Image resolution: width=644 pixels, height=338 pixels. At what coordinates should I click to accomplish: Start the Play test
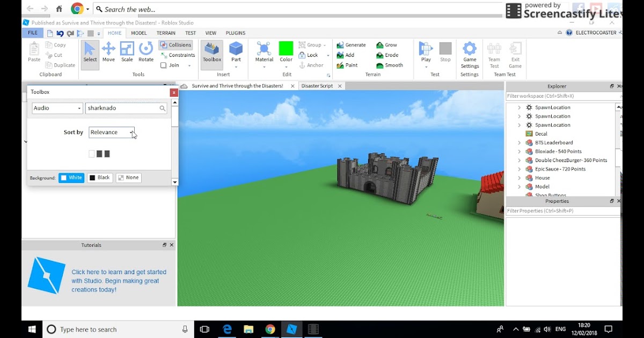click(426, 55)
